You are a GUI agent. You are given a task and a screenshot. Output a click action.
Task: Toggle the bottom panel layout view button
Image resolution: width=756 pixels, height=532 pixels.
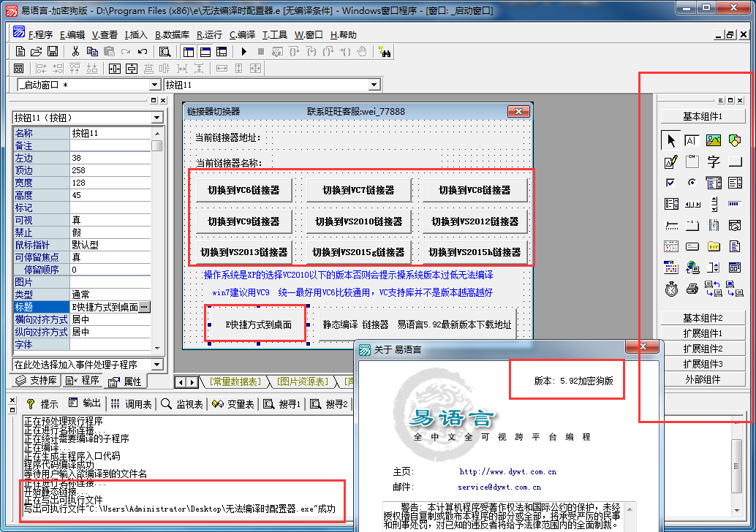tap(205, 52)
